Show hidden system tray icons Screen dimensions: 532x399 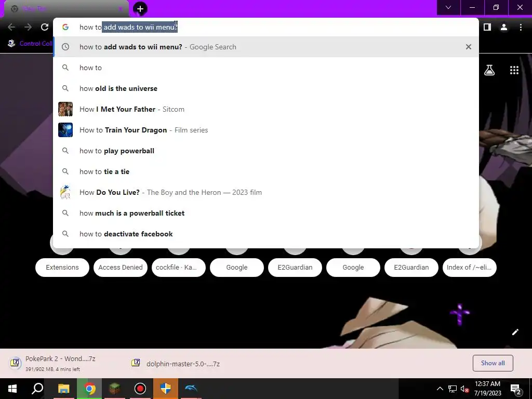click(440, 389)
